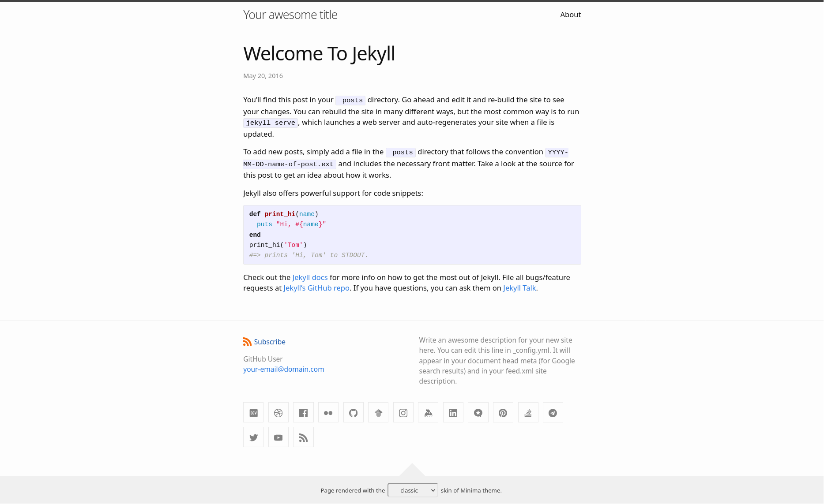The width and height of the screenshot is (824, 504).
Task: Go to the About page
Action: point(570,15)
